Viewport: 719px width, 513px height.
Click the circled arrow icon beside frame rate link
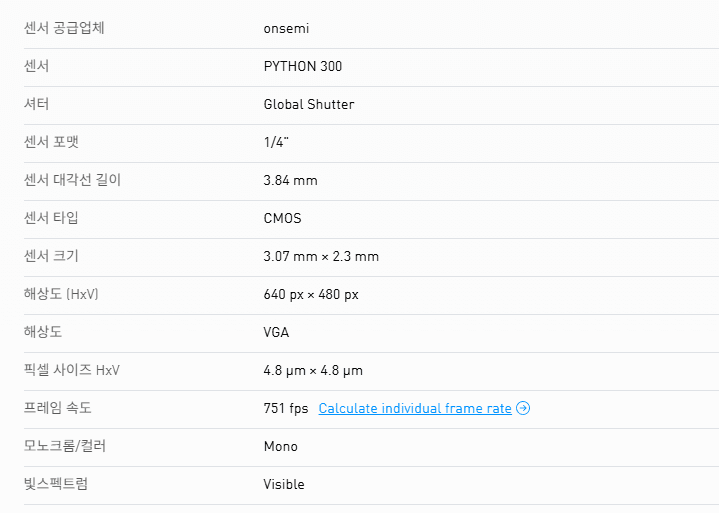coord(523,408)
